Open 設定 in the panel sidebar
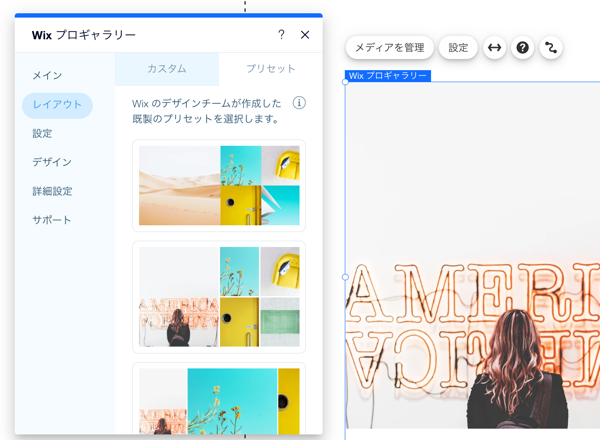The width and height of the screenshot is (600, 440). pyautogui.click(x=42, y=134)
